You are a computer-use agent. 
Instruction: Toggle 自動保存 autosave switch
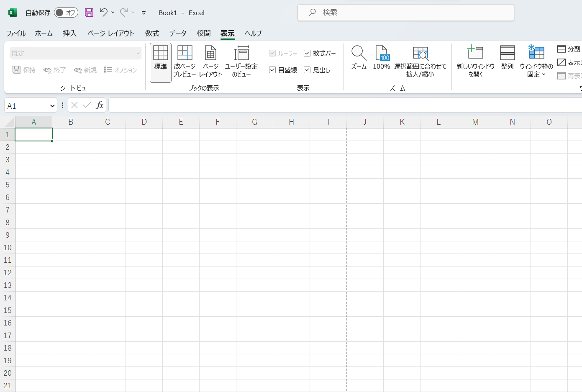(66, 13)
